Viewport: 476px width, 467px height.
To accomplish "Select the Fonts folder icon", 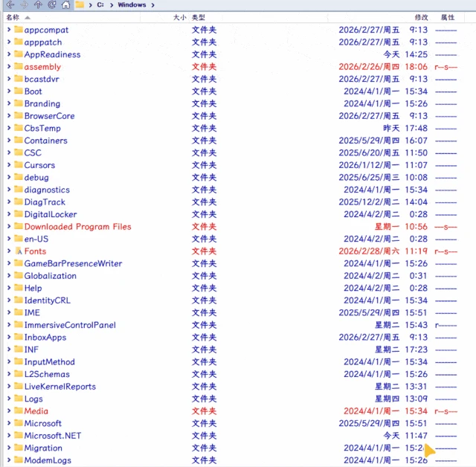I will (x=19, y=251).
